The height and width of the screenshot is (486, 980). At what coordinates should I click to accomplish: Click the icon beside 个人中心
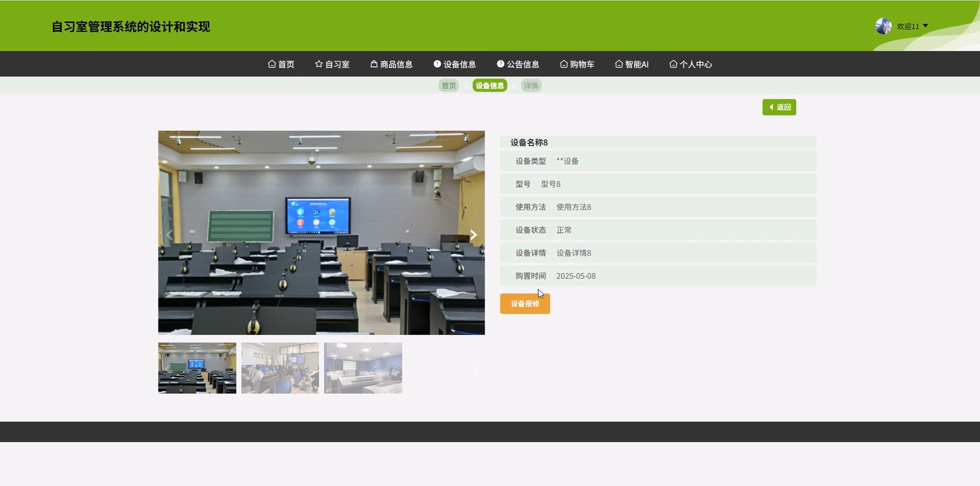[x=673, y=64]
